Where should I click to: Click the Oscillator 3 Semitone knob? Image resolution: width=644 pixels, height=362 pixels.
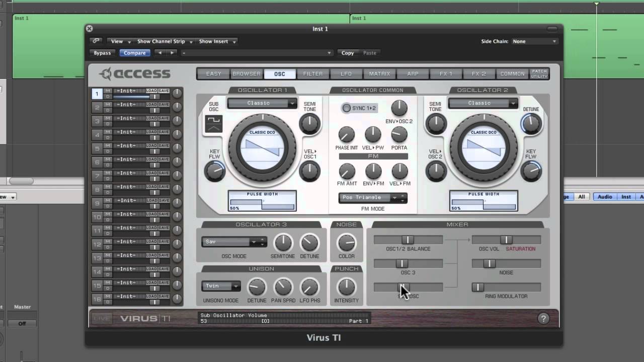(x=283, y=243)
